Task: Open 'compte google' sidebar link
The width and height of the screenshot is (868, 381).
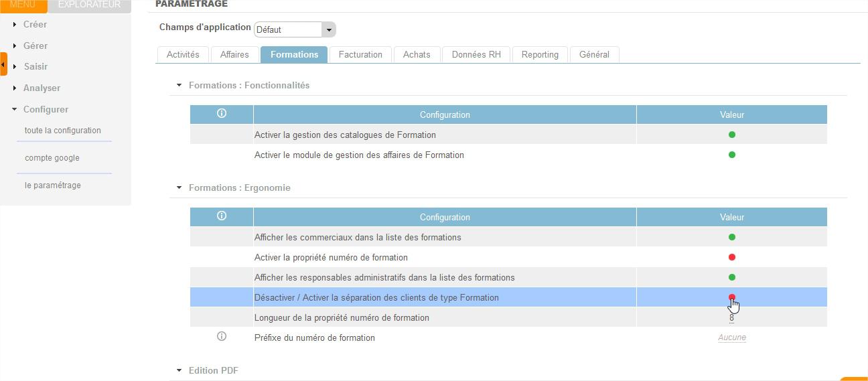Action: [52, 158]
